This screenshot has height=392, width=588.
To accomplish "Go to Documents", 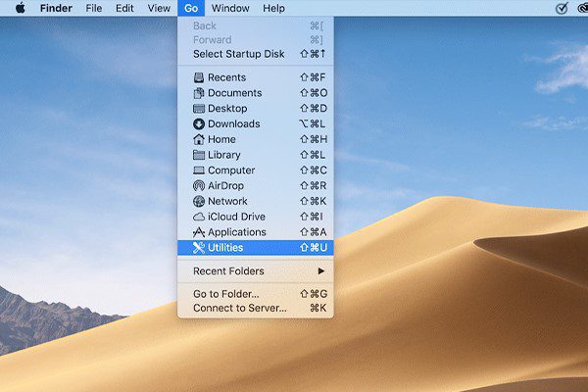I will pos(256,93).
